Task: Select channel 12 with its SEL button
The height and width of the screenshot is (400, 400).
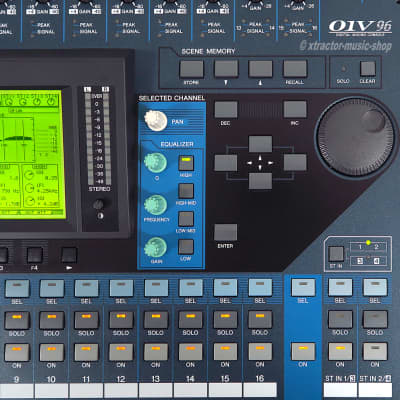Action: point(121,288)
